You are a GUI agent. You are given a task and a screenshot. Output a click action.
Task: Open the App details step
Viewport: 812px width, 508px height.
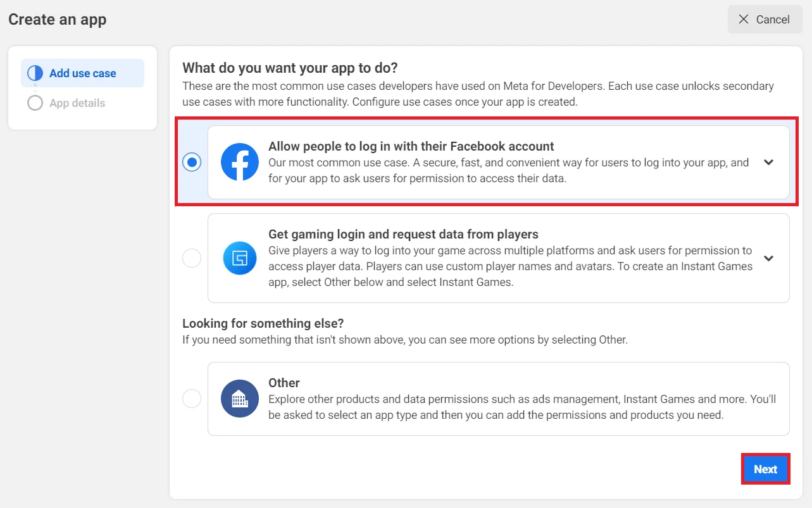point(77,102)
